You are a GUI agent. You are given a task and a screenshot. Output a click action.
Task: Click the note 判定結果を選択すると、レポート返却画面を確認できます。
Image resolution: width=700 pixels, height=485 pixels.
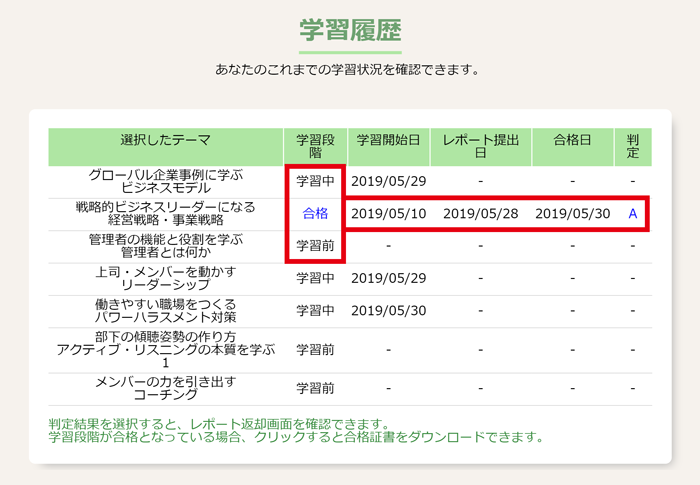click(220, 423)
